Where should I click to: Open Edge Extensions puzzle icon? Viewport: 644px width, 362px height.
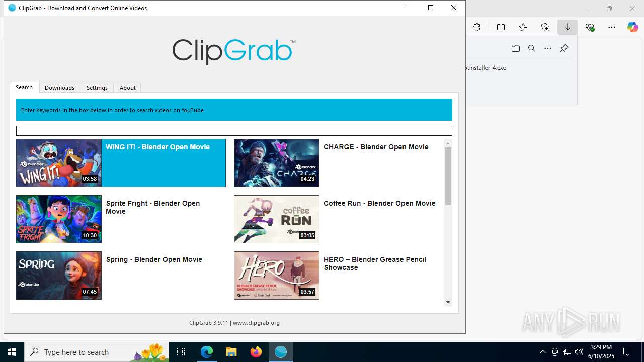[476, 27]
